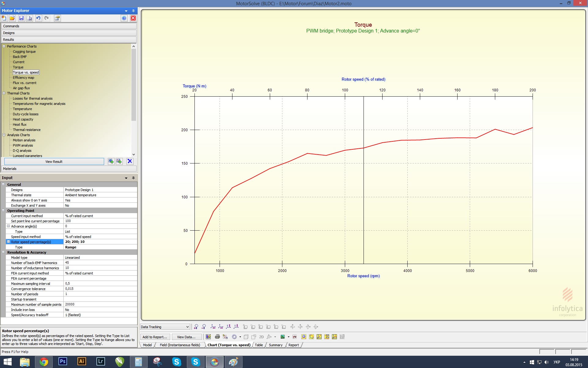The height and width of the screenshot is (368, 588).
Task: Collapse the Thermal Charts tree node
Action: 4,93
